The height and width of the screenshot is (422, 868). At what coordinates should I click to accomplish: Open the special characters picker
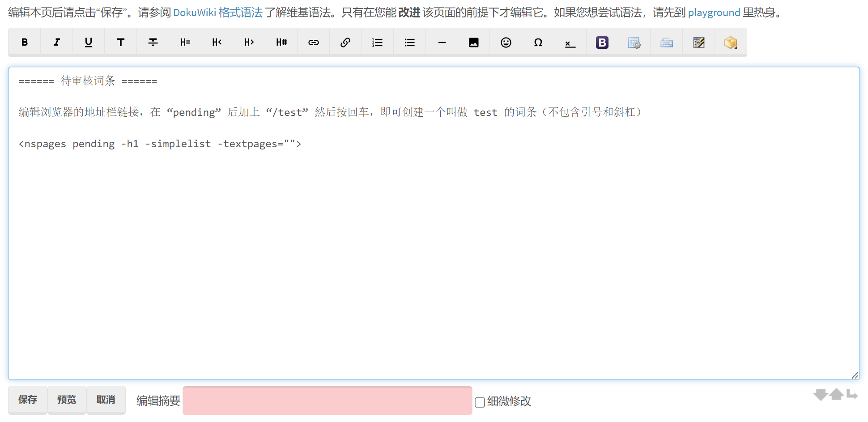(x=538, y=42)
